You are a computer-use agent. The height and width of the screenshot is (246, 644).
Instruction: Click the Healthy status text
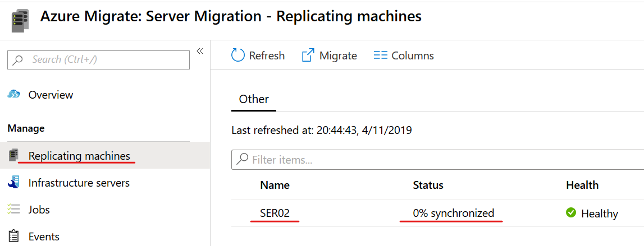600,213
